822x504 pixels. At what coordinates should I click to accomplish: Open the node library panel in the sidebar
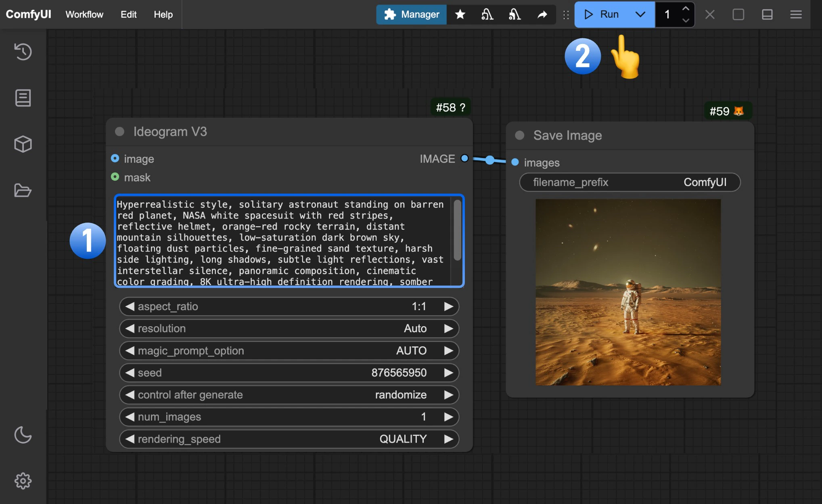point(23,98)
